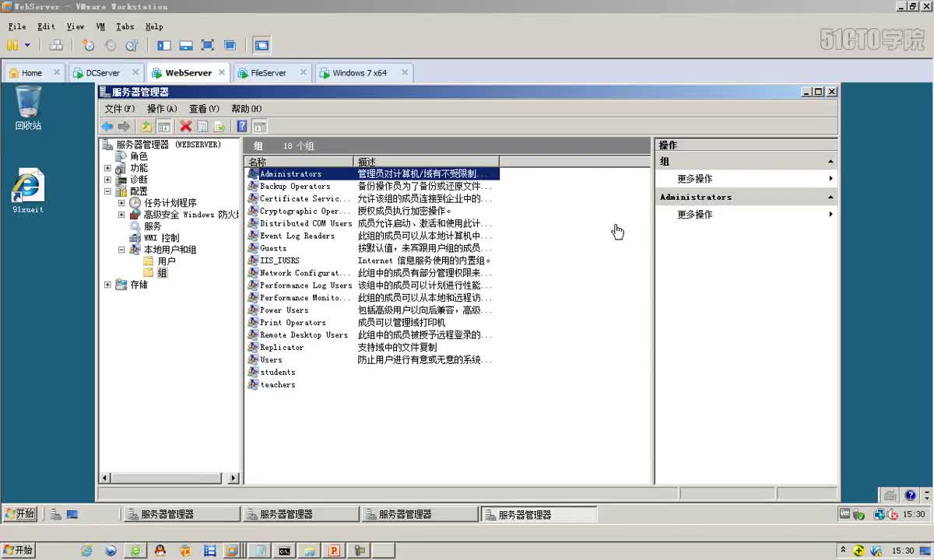Image resolution: width=934 pixels, height=560 pixels.
Task: Click the console view toolbar icon
Action: click(x=262, y=45)
